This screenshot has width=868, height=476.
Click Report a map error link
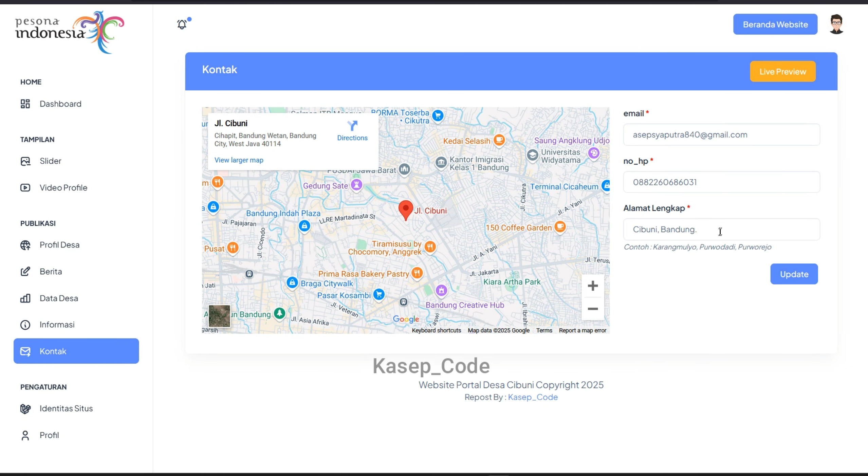(582, 330)
